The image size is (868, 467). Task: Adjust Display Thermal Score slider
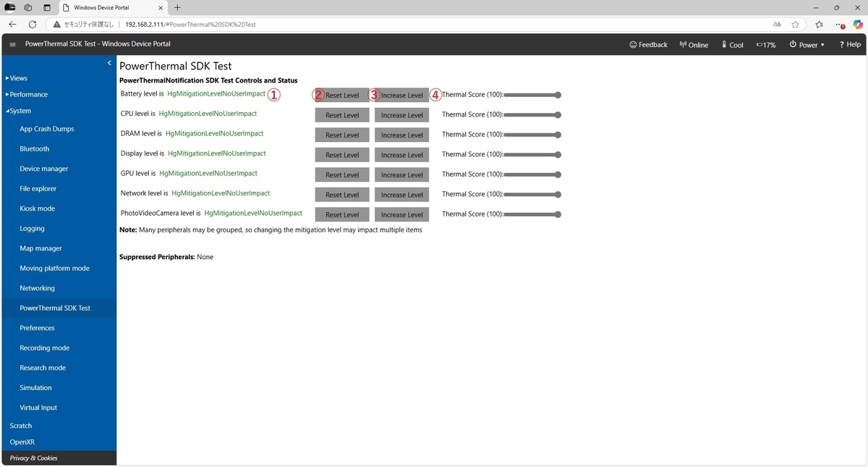(533, 154)
